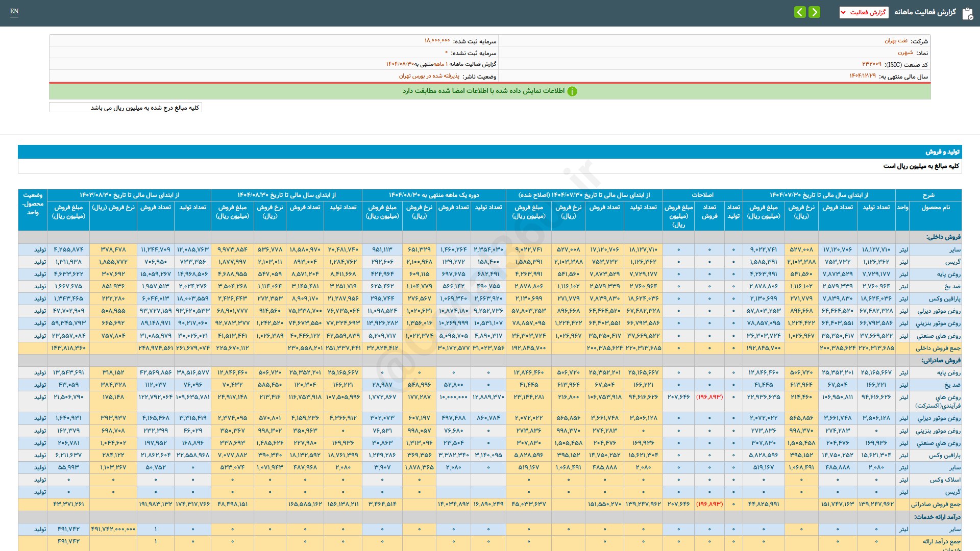Click the جمع فروش صادراتی total row label
The width and height of the screenshot is (980, 551).
[x=936, y=504]
